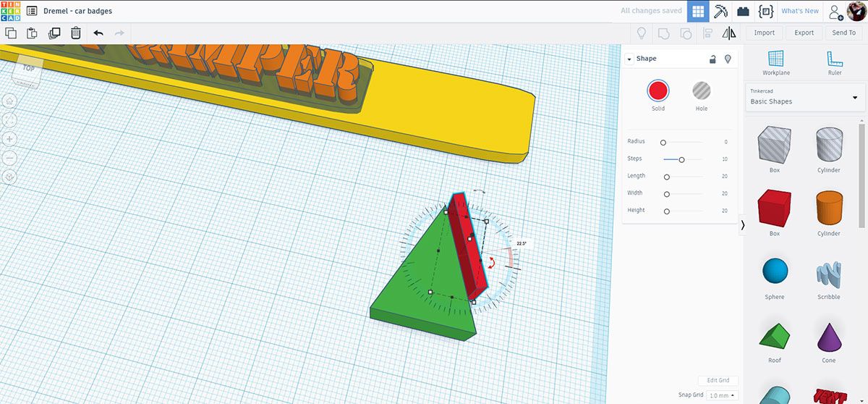Click the TOP view cube

(x=29, y=70)
